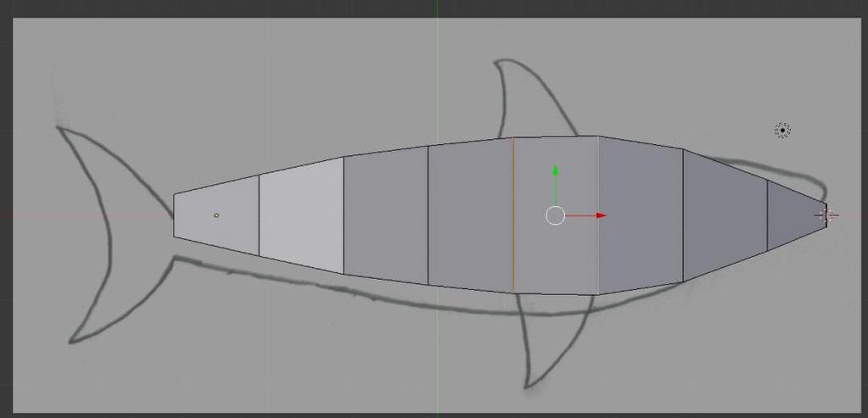Grab the red X-axis manipulator arrow
Screen dimensions: 868x418
[x=602, y=215]
